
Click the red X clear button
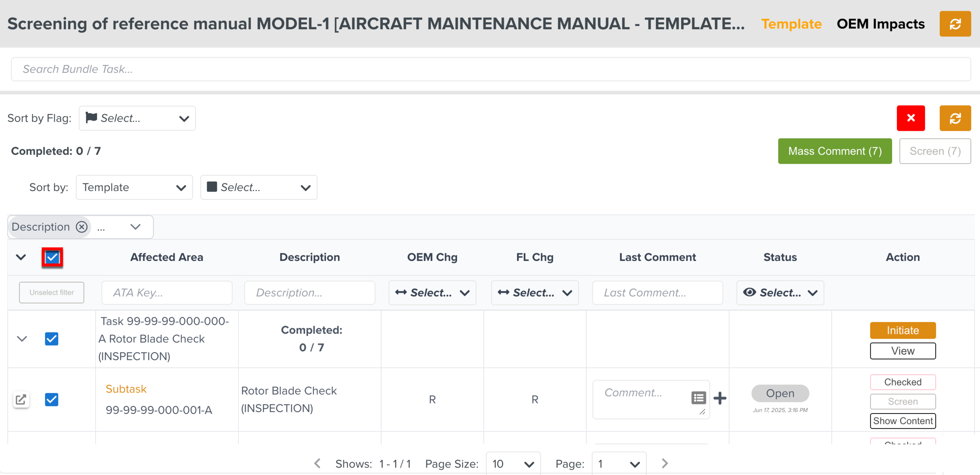tap(911, 118)
